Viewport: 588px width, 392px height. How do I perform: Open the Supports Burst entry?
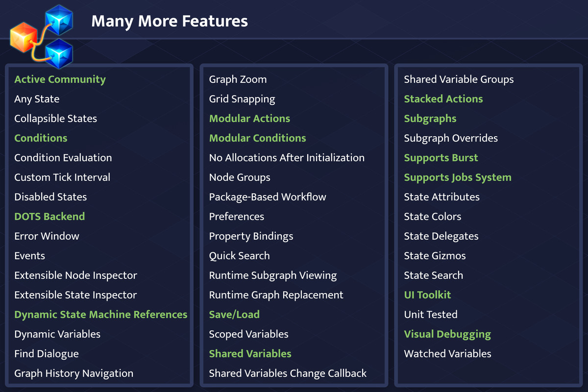click(x=441, y=158)
